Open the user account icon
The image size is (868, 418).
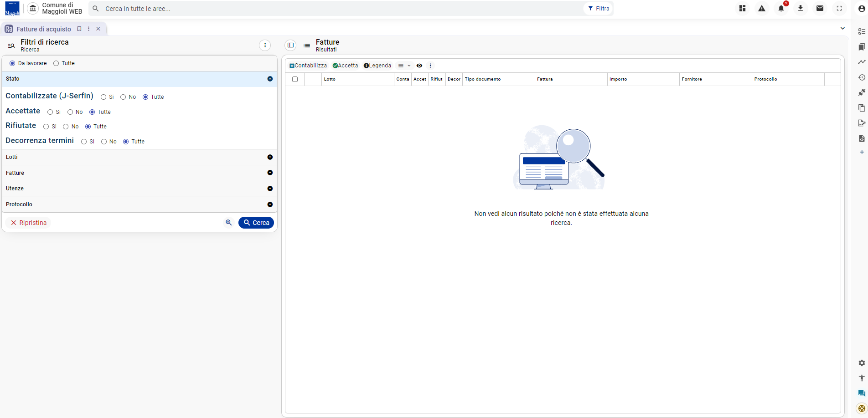[x=862, y=8]
